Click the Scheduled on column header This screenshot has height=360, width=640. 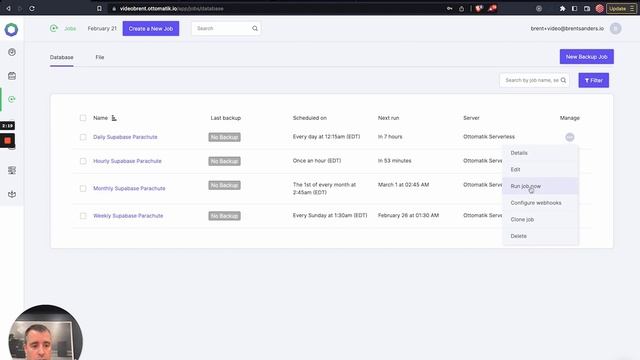click(x=309, y=118)
